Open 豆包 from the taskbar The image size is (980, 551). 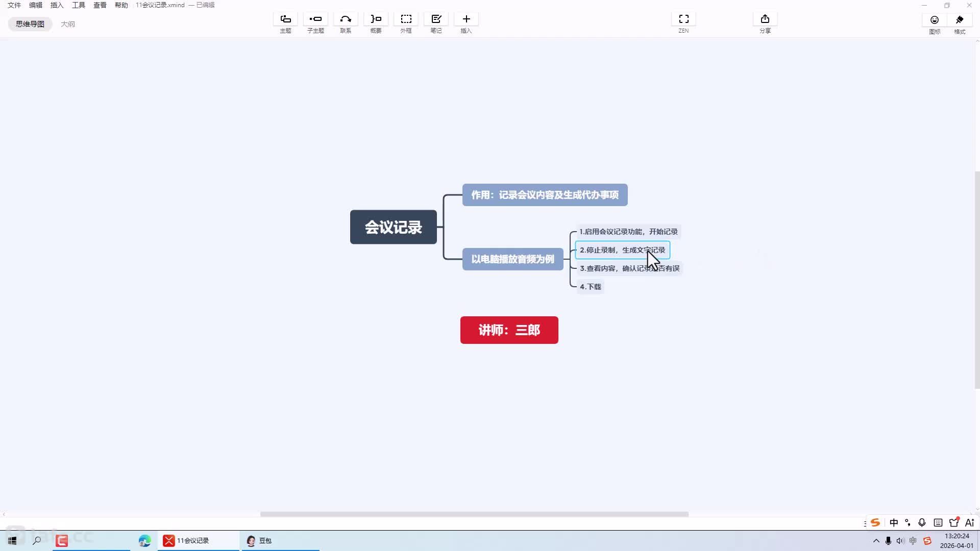pos(260,541)
